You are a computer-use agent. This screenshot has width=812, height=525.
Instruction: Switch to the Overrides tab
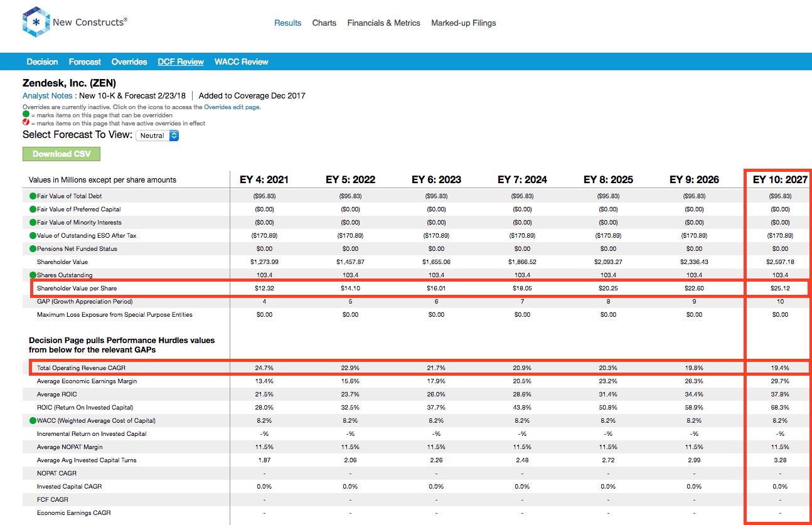coord(129,61)
